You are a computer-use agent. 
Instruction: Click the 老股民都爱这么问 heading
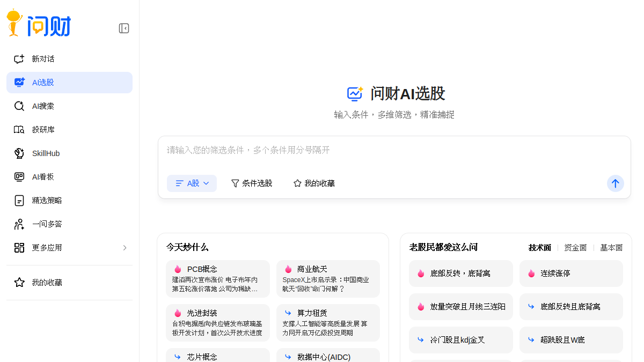[443, 247]
